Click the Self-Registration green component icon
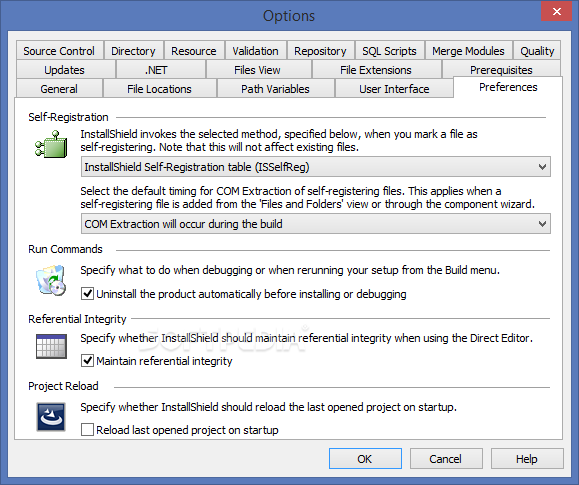This screenshot has width=579, height=485. coord(51,144)
